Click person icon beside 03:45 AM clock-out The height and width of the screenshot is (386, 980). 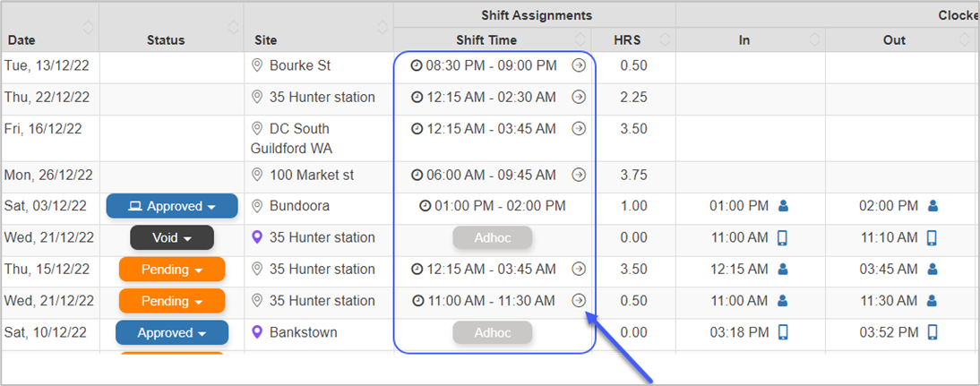click(x=933, y=270)
